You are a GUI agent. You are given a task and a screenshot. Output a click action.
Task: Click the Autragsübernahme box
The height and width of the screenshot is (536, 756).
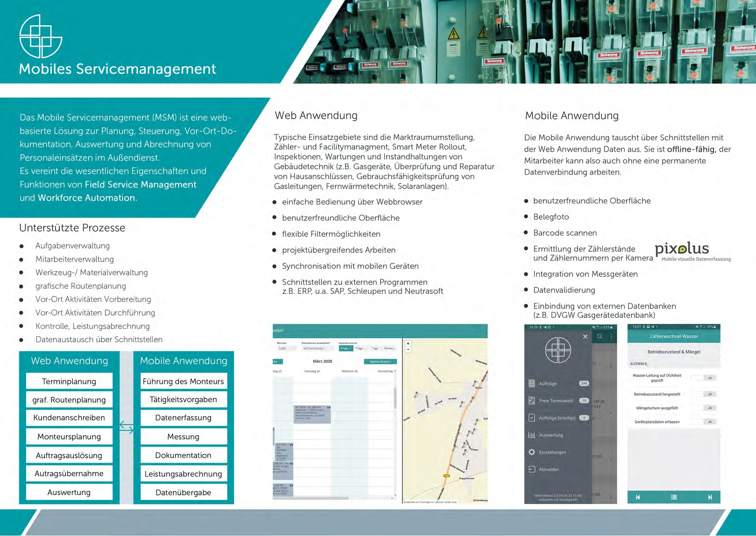69,473
